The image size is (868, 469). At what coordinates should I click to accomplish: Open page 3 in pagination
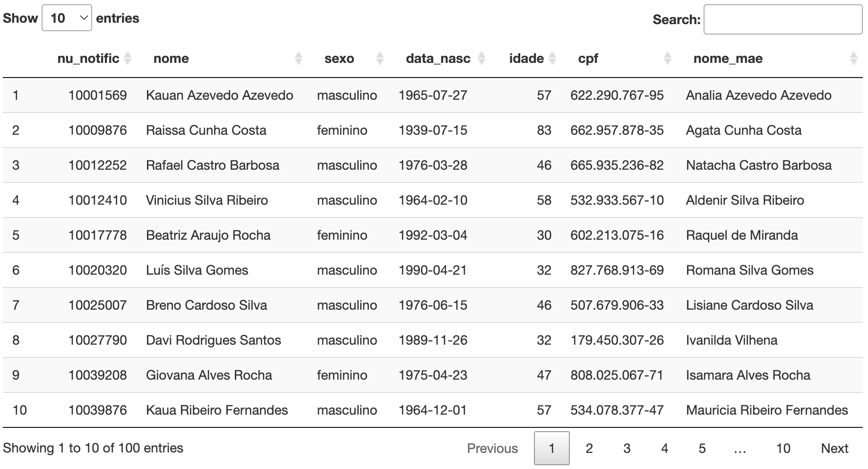tap(627, 448)
